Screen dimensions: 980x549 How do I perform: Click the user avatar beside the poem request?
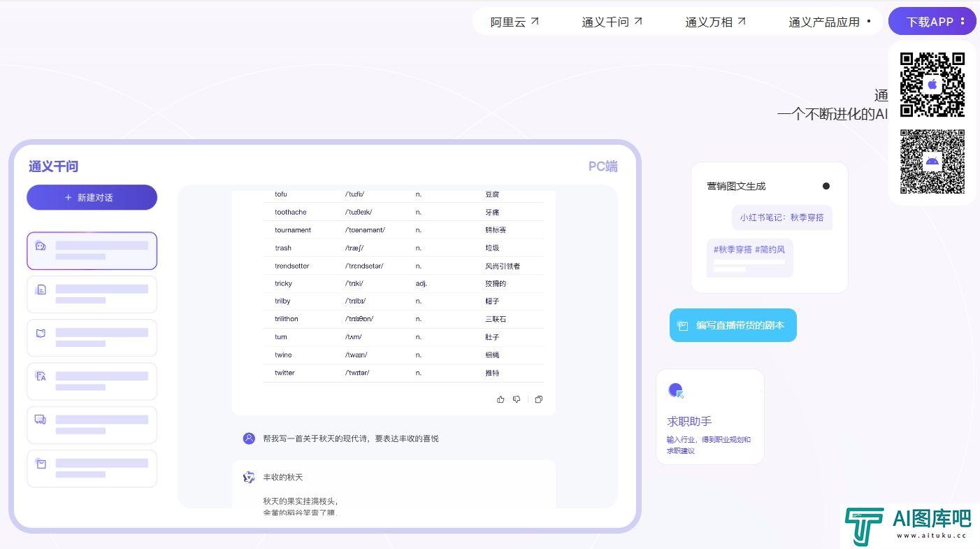coord(249,439)
